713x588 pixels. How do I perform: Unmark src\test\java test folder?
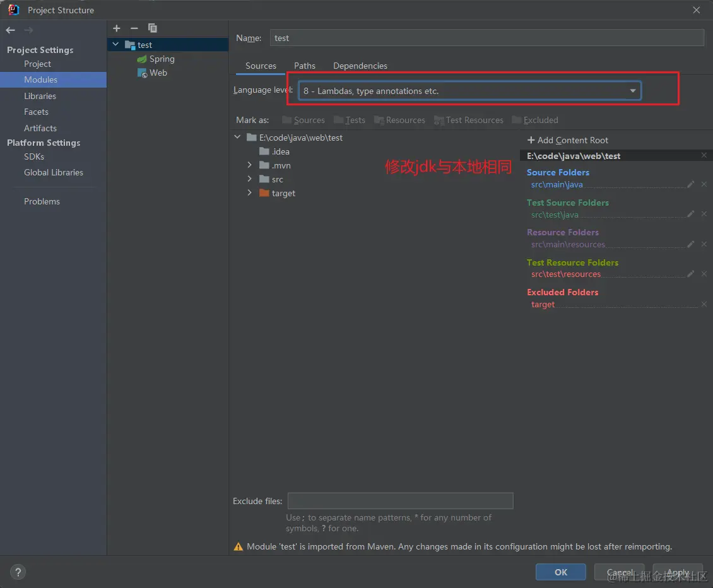[x=704, y=214]
